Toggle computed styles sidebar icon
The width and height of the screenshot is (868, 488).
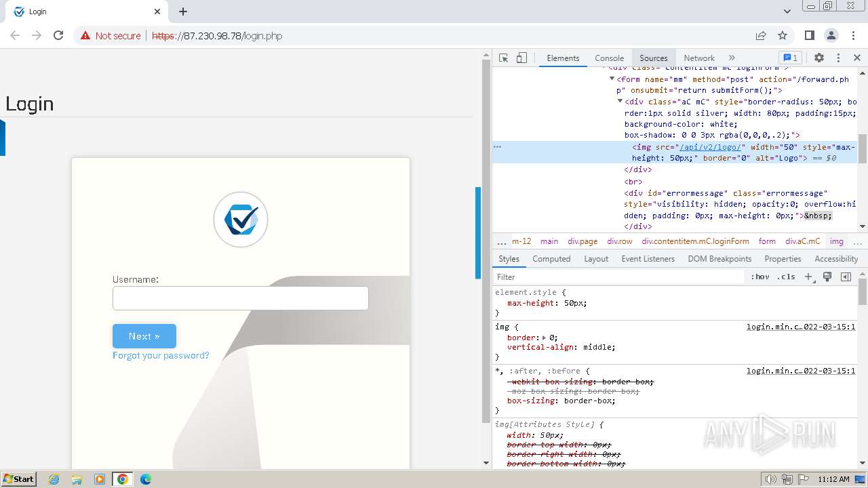[846, 277]
